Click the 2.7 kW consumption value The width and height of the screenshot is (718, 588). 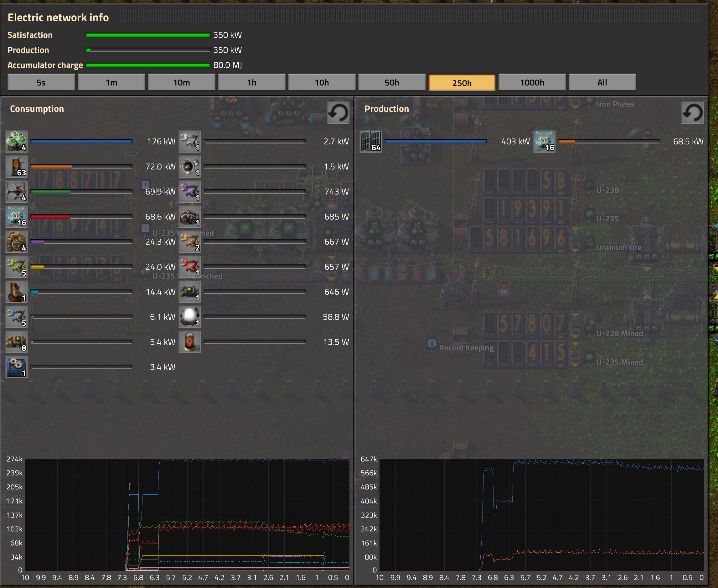(x=336, y=142)
